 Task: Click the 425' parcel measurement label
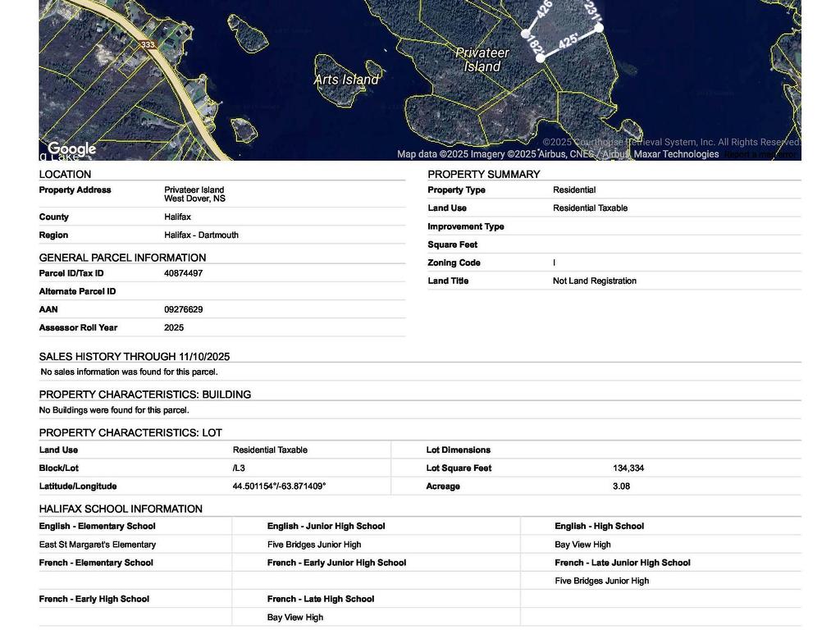[x=568, y=42]
